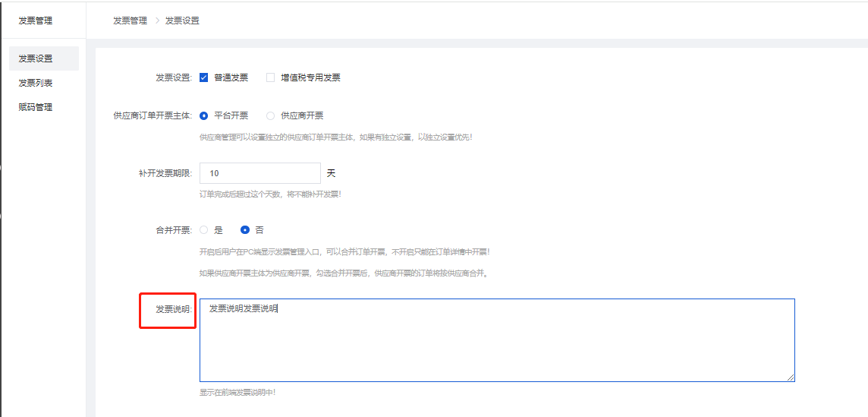Click 发票设置 in the breadcrumb
The height and width of the screenshot is (417, 868).
point(182,21)
